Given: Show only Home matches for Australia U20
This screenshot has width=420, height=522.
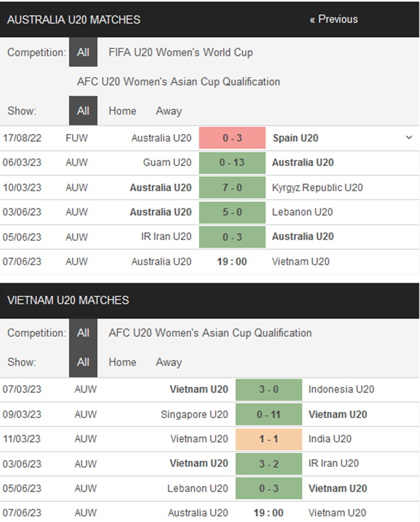Looking at the screenshot, I should coord(122,111).
